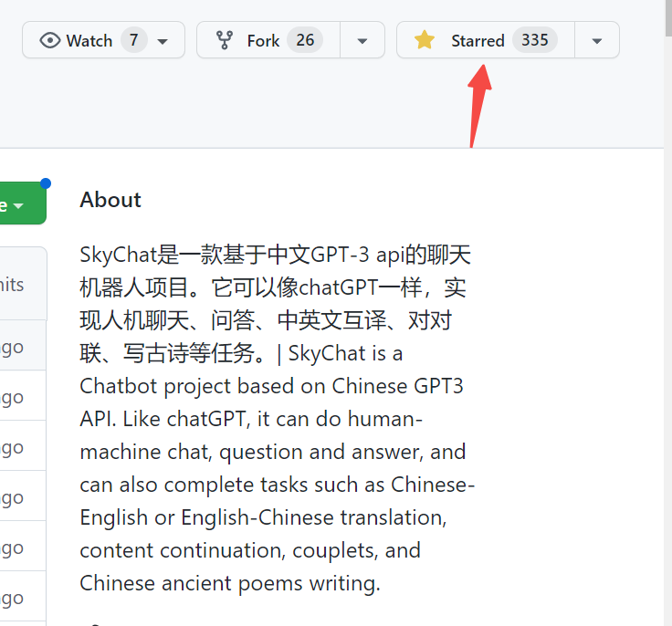Click the Fork counter showing 26
672x626 pixels.
[x=305, y=40]
